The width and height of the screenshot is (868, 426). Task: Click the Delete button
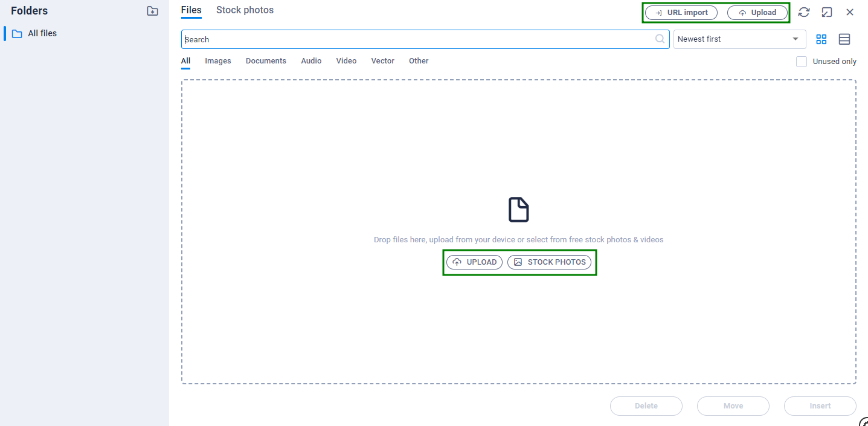646,406
